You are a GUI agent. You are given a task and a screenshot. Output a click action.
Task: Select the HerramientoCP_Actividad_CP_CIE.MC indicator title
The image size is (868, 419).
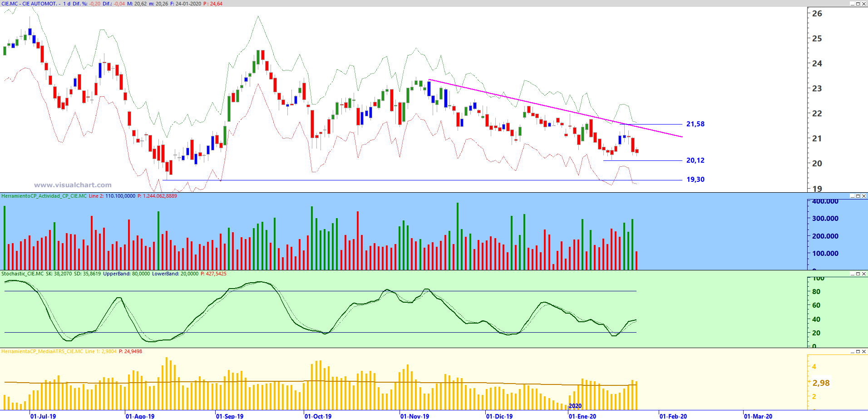44,196
